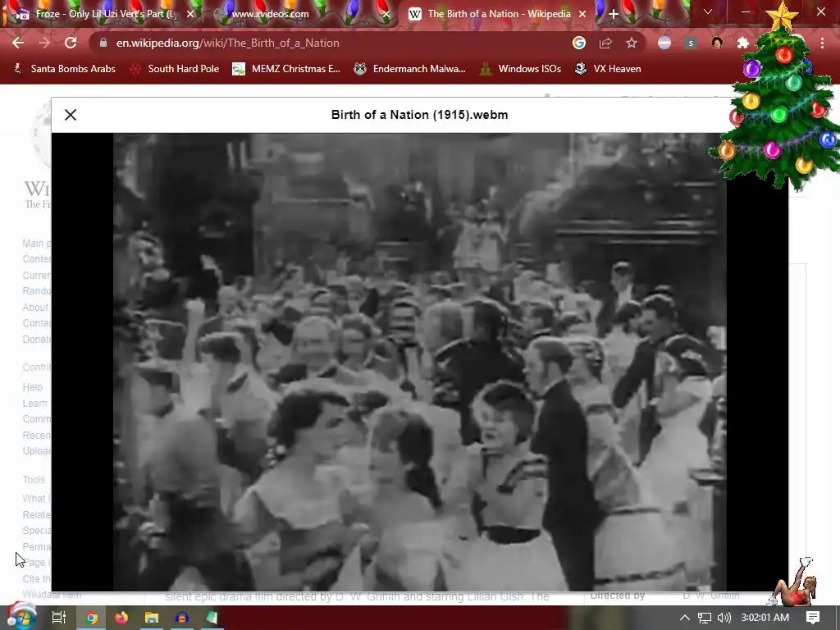Viewport: 840px width, 630px height.
Task: Open the profile avatar in the toolbar
Action: coord(717,43)
